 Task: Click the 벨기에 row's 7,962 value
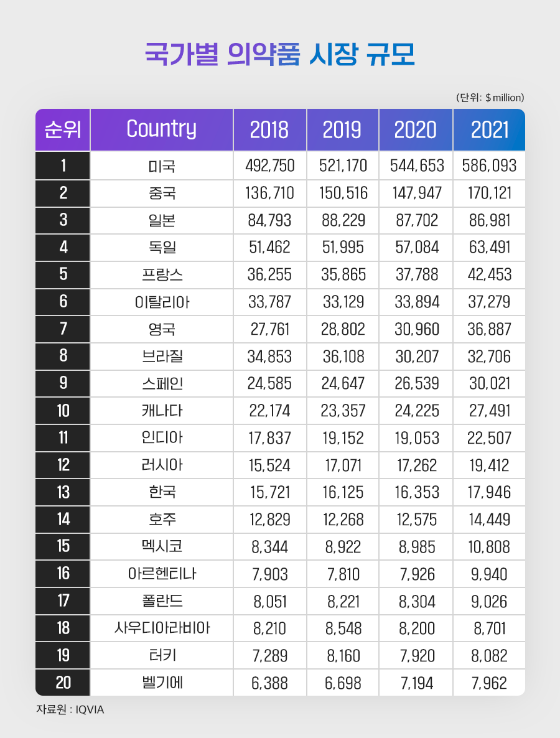tap(490, 683)
